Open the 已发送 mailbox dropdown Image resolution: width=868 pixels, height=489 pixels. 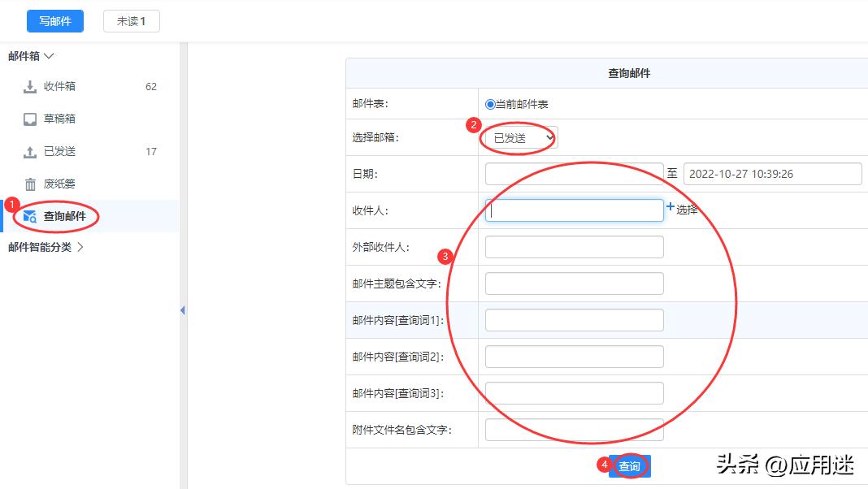point(519,137)
